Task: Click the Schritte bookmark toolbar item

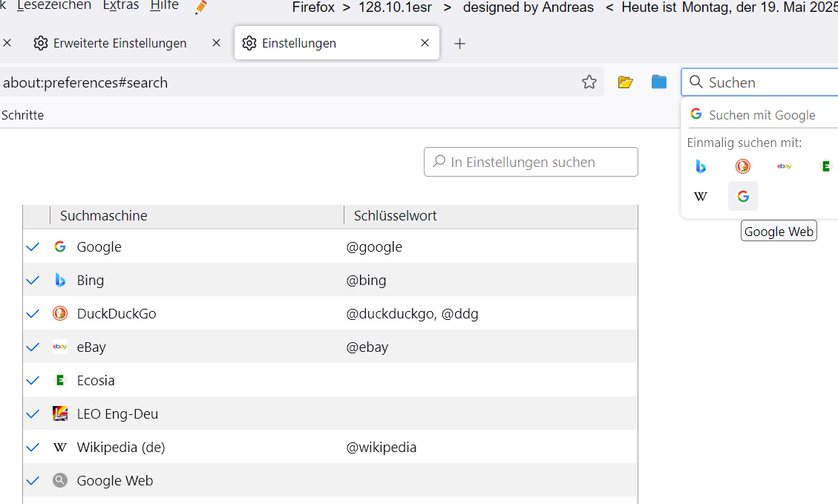Action: (x=22, y=115)
